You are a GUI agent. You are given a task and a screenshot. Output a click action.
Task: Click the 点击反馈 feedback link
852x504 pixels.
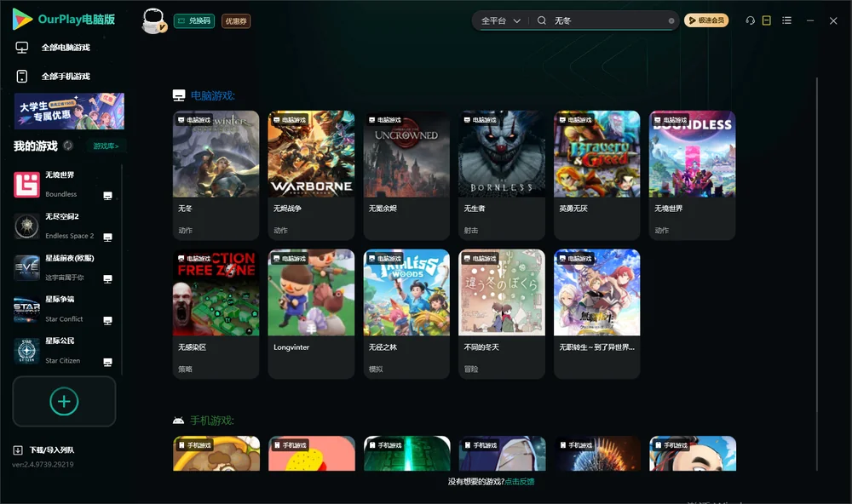[x=520, y=482]
